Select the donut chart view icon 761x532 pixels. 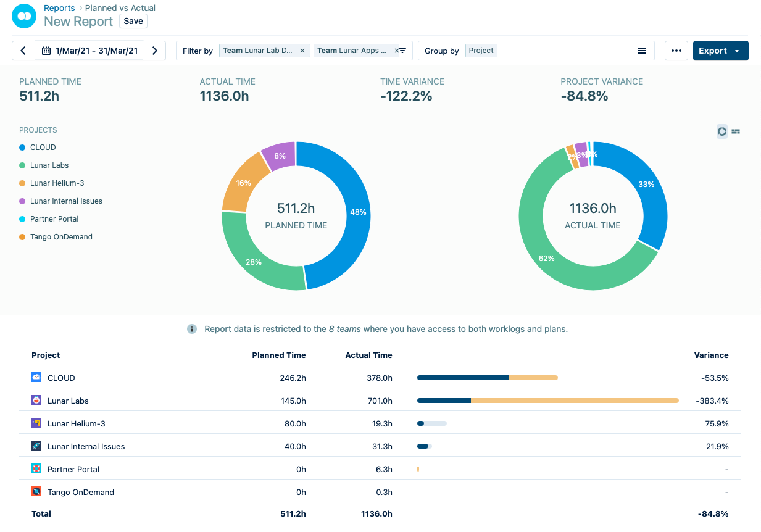click(722, 131)
